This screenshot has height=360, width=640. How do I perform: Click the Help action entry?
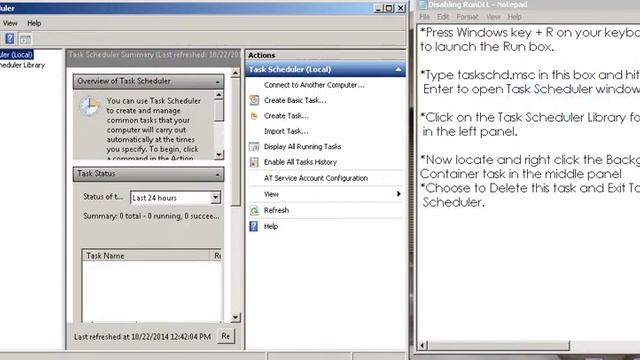271,226
